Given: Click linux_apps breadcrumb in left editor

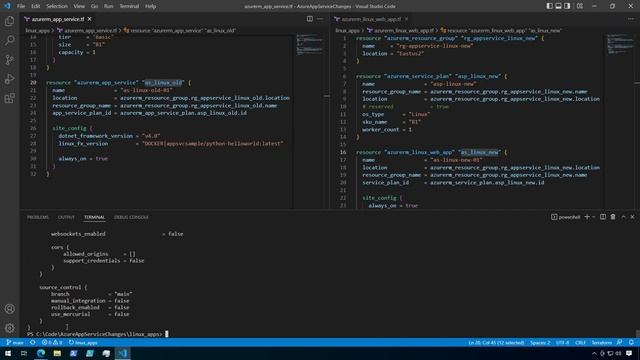Looking at the screenshot, I should 37,30.
